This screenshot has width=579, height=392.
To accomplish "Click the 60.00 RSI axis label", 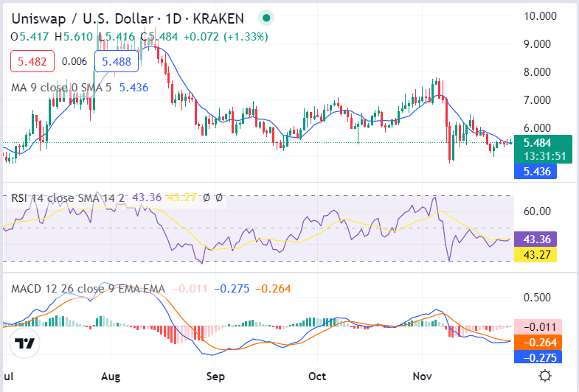I will (x=537, y=211).
